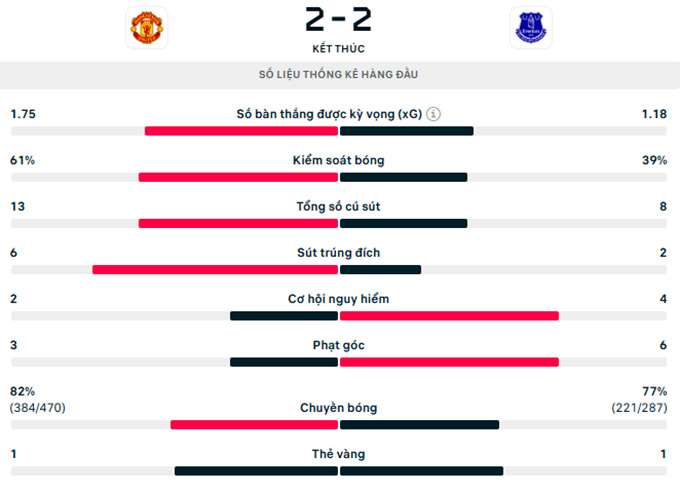Select the Thẻ vàng stat label

(x=338, y=454)
